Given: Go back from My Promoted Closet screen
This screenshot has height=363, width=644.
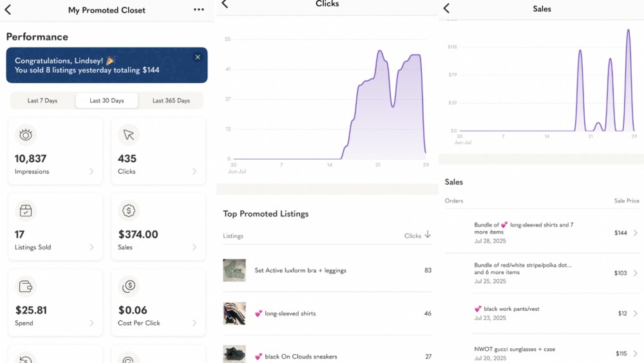Looking at the screenshot, I should tap(8, 10).
